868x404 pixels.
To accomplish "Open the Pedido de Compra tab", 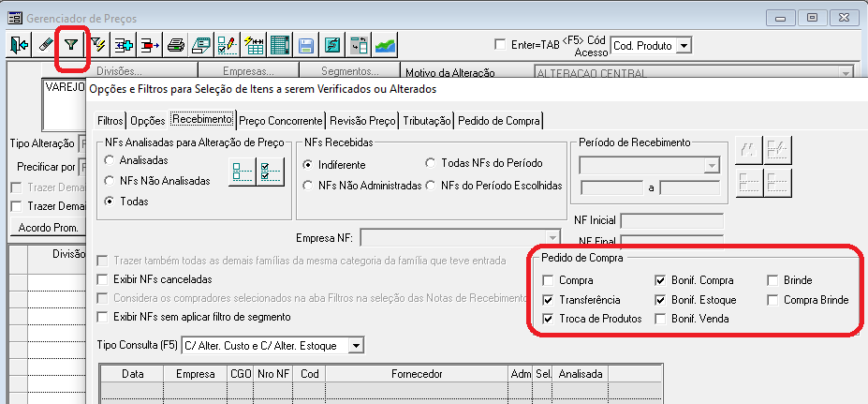I will click(498, 120).
